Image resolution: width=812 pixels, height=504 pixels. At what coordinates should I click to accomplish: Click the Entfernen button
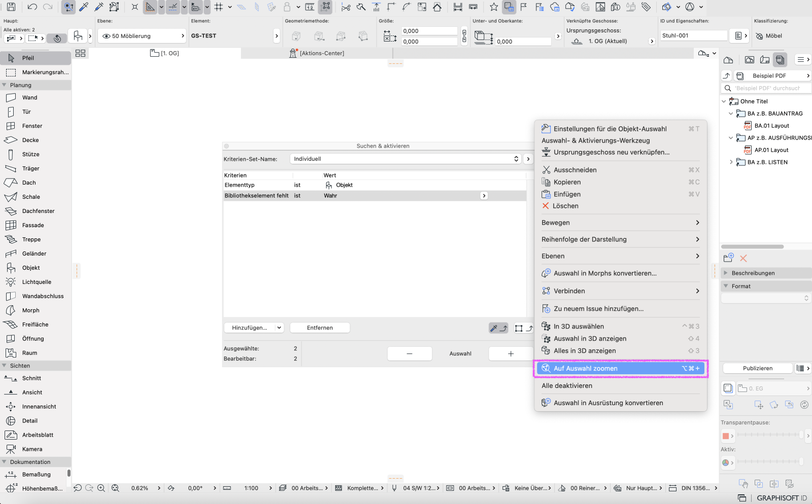coord(320,328)
